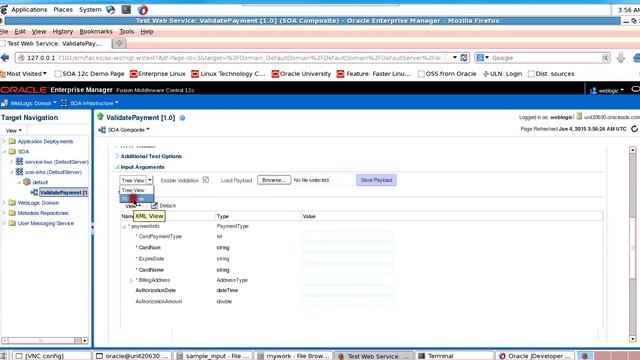Viewport: 640px width, 360px height.
Task: Click the Google search engine icon
Action: pos(480,58)
